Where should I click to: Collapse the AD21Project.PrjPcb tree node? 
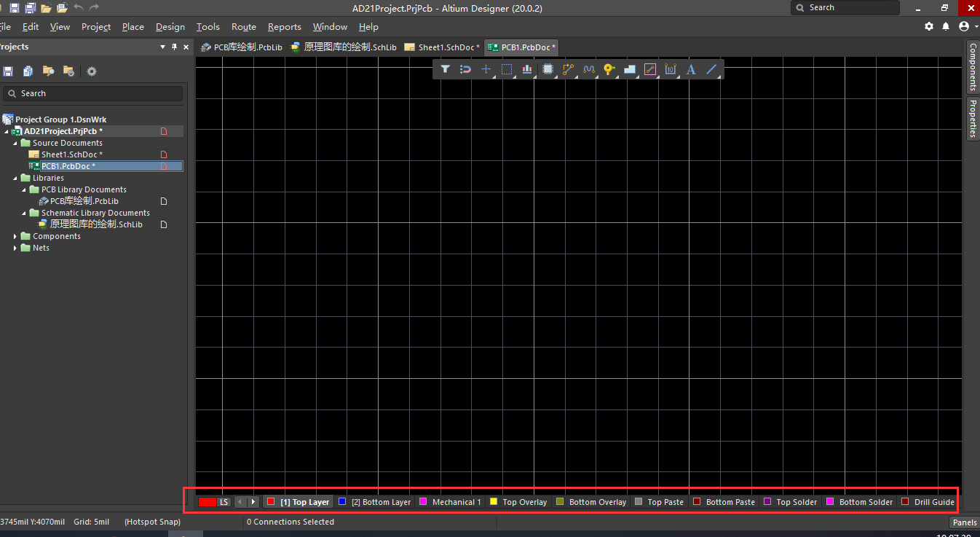pyautogui.click(x=7, y=131)
